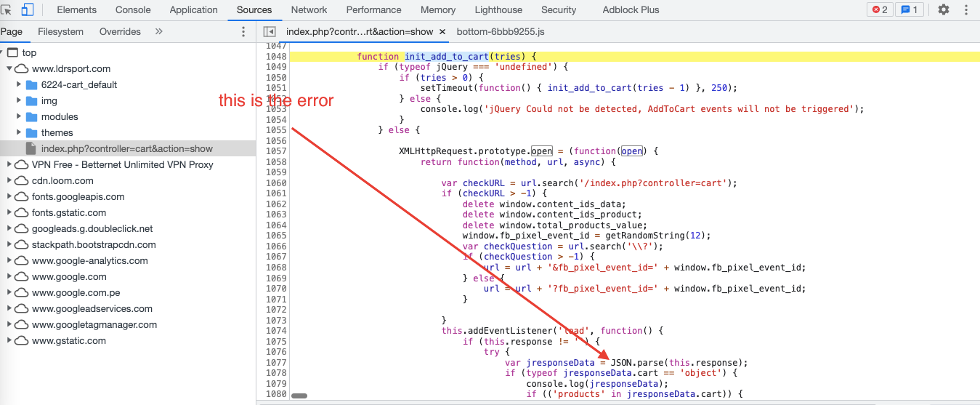The image size is (980, 405).
Task: Click line number 1048 gutter
Action: [x=276, y=56]
